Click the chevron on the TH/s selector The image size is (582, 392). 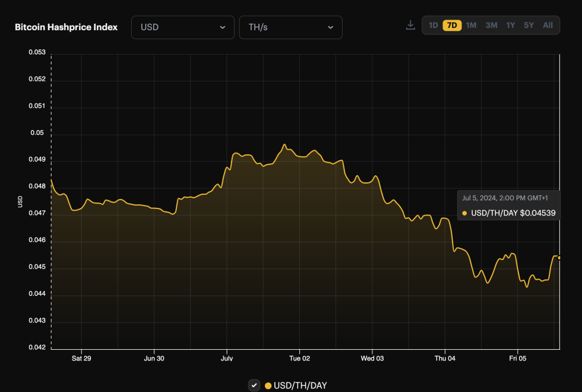(x=331, y=27)
